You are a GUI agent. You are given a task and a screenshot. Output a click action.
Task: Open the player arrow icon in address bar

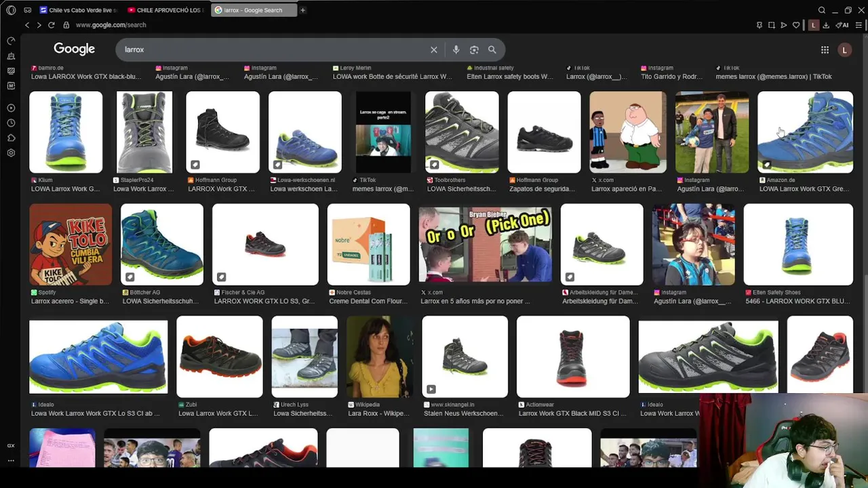(x=784, y=25)
